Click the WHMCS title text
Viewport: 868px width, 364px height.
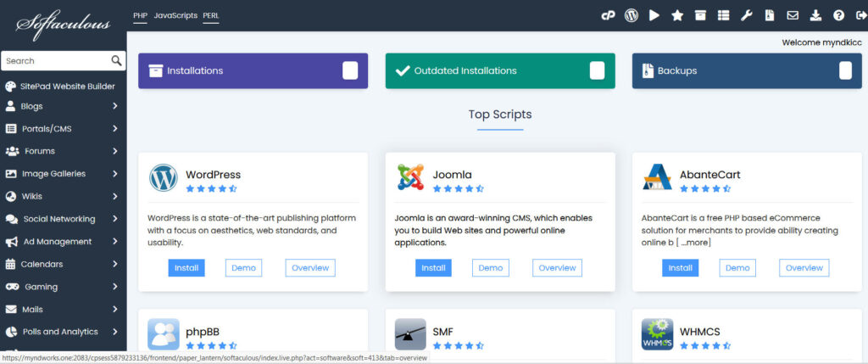click(699, 332)
